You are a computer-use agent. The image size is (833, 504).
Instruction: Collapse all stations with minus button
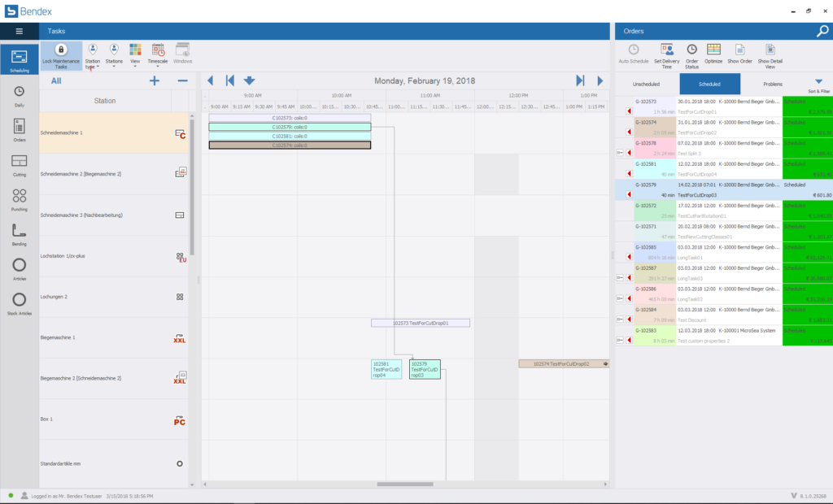[x=182, y=80]
